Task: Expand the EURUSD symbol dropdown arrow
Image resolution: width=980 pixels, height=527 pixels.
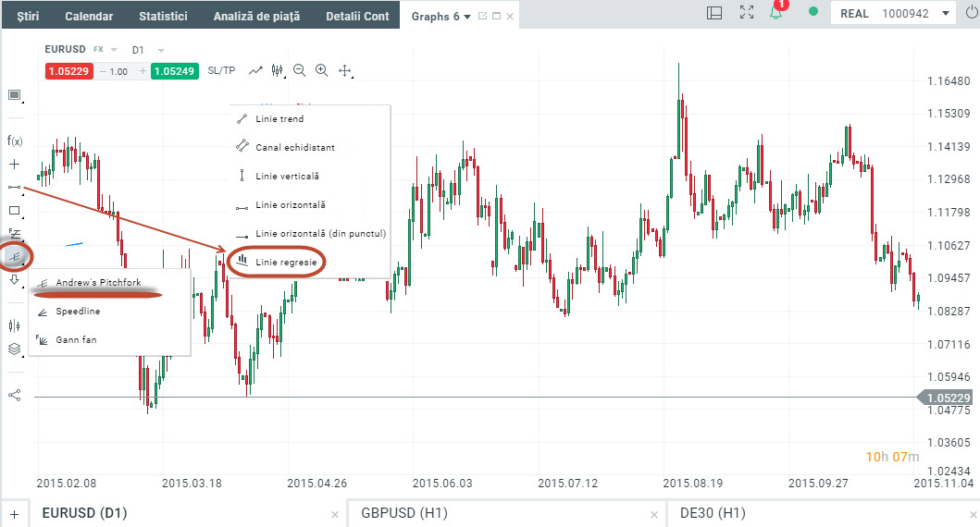Action: [x=114, y=49]
